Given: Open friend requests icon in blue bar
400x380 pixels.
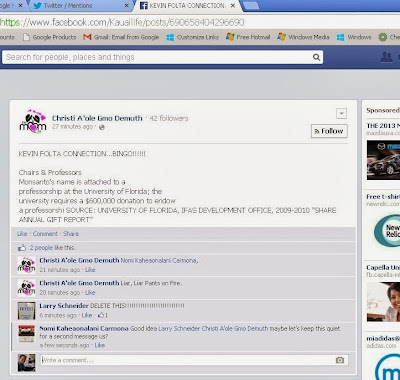Looking at the screenshot, I should click(386, 57).
